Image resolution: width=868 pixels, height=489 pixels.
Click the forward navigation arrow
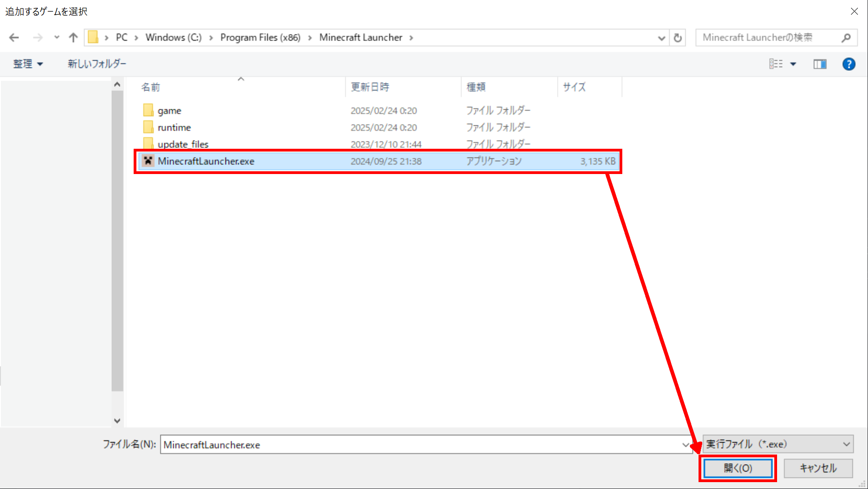coord(38,38)
